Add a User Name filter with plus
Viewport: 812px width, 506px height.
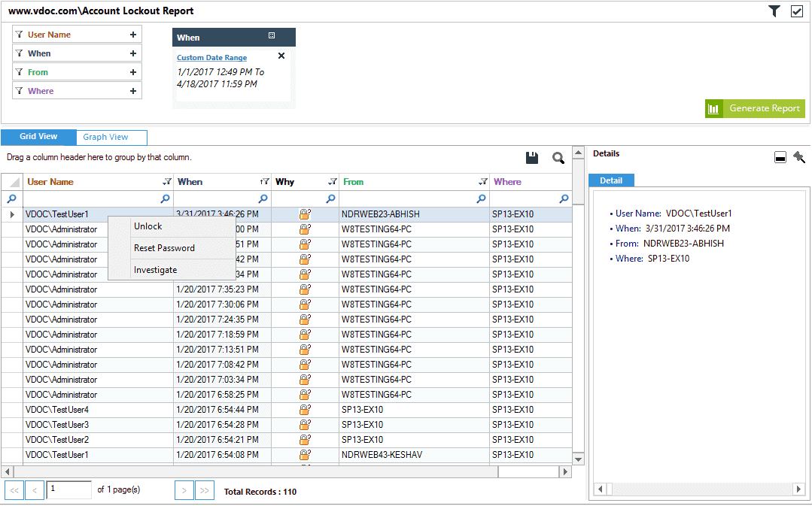pos(133,35)
